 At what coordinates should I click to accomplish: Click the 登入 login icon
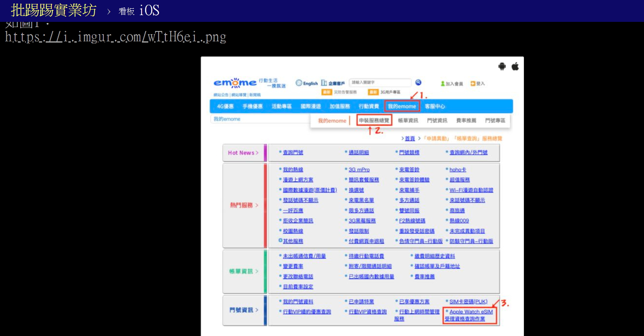click(473, 84)
